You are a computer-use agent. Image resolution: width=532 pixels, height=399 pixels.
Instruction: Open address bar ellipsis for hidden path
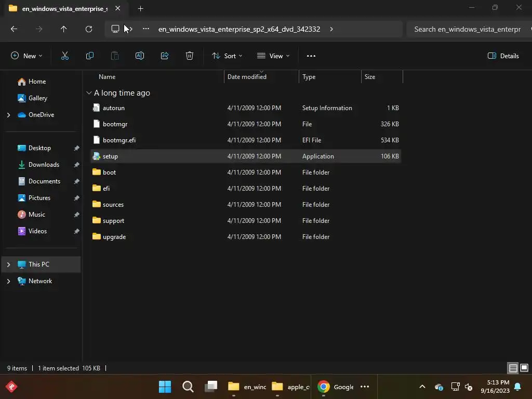[x=146, y=29]
